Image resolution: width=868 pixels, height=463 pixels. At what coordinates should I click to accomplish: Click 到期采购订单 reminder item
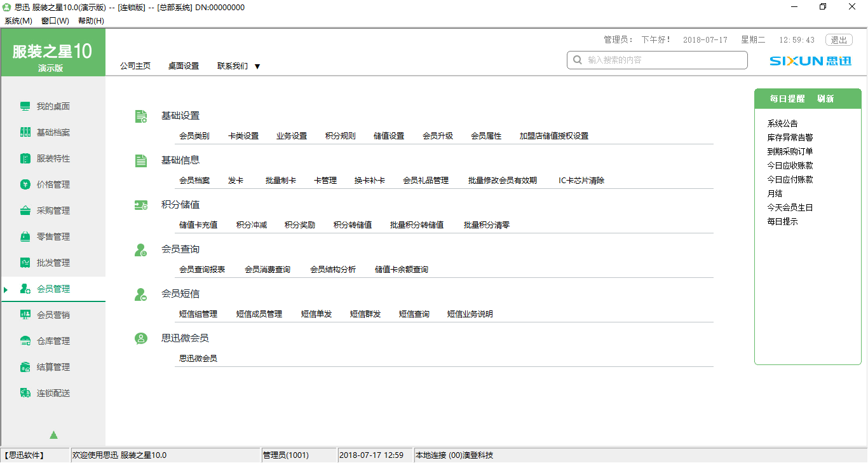point(790,151)
